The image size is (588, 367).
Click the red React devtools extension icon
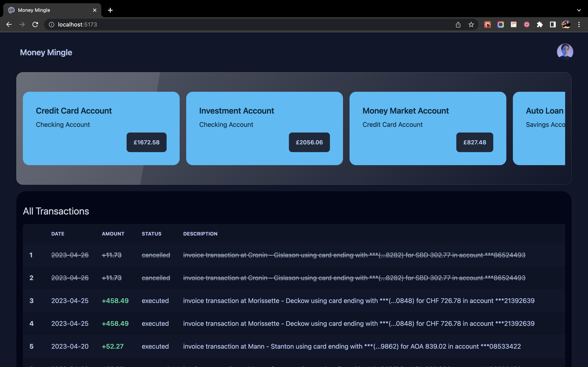(x=487, y=24)
